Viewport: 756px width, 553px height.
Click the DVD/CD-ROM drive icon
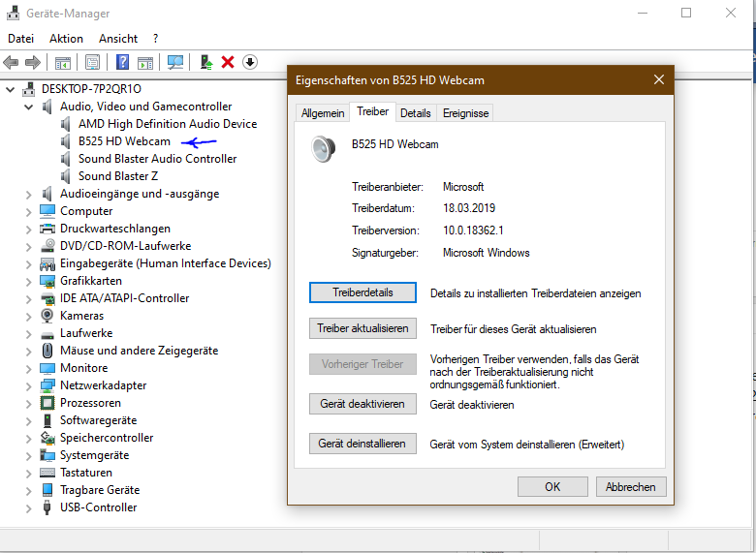[x=47, y=246]
